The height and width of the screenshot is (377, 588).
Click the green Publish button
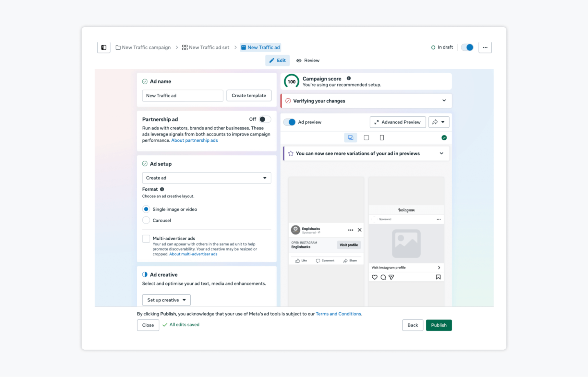[x=439, y=325]
